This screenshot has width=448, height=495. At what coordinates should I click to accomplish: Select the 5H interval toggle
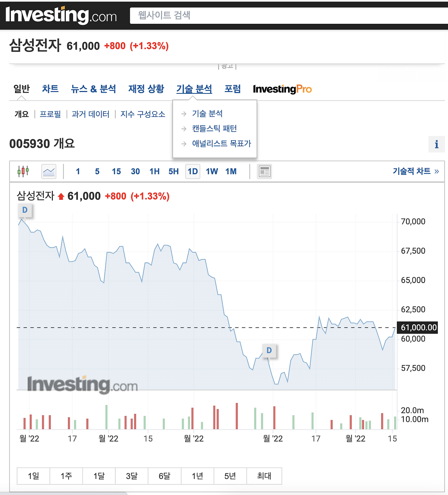click(x=174, y=171)
